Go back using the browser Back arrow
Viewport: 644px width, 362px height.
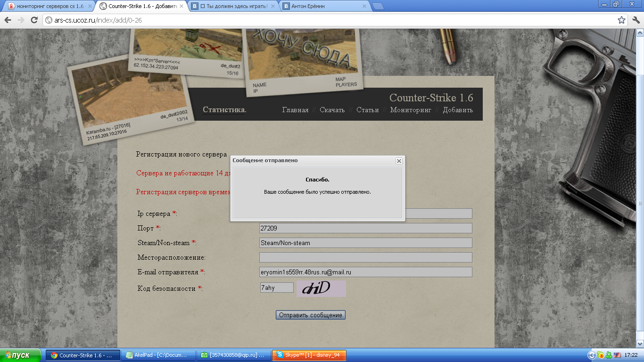8,20
